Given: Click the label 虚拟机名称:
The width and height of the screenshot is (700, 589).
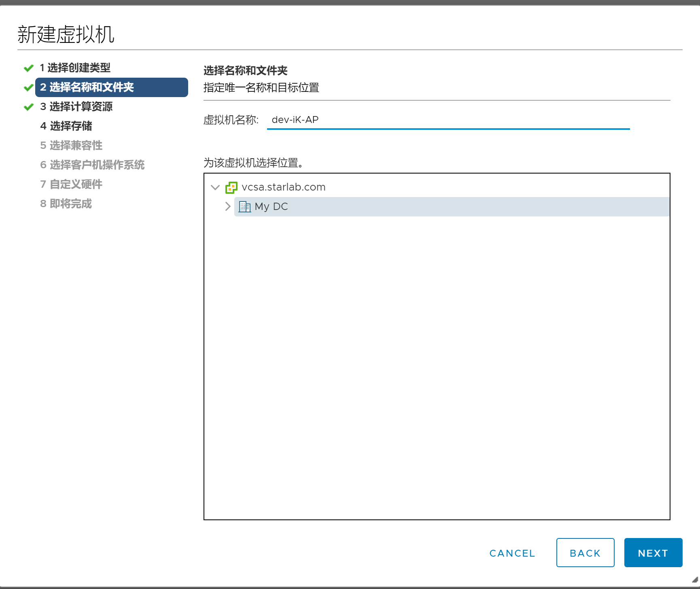Looking at the screenshot, I should (x=231, y=120).
